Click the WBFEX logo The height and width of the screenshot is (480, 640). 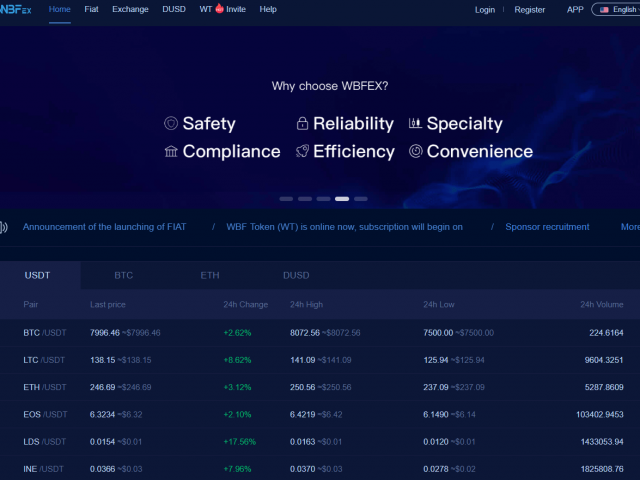[x=16, y=9]
